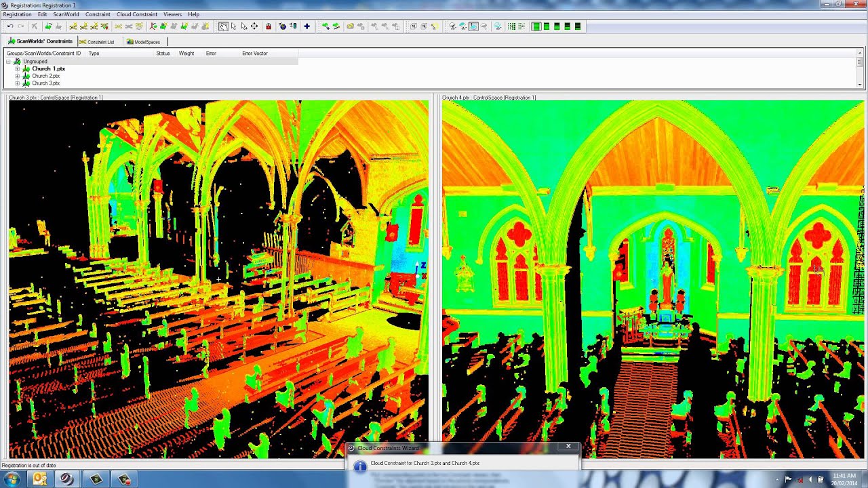Click the Undo arrow icon
Image resolution: width=868 pixels, height=488 pixels.
tap(10, 26)
